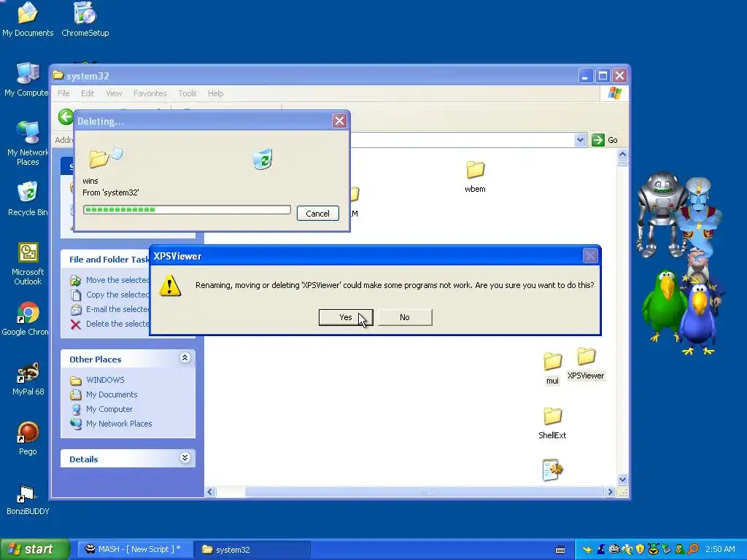Click the Safely Remove Hardware tray icon

pyautogui.click(x=667, y=549)
